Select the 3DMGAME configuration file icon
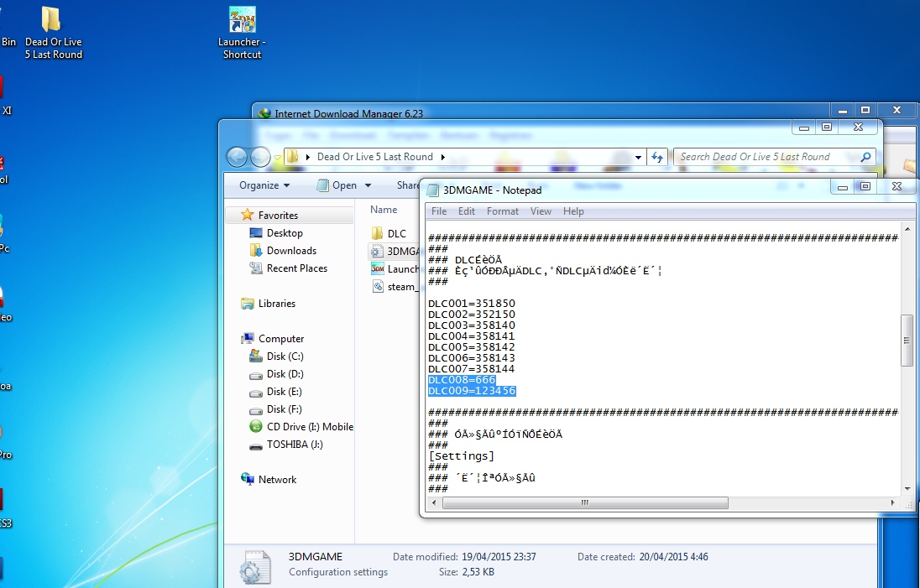 click(377, 251)
